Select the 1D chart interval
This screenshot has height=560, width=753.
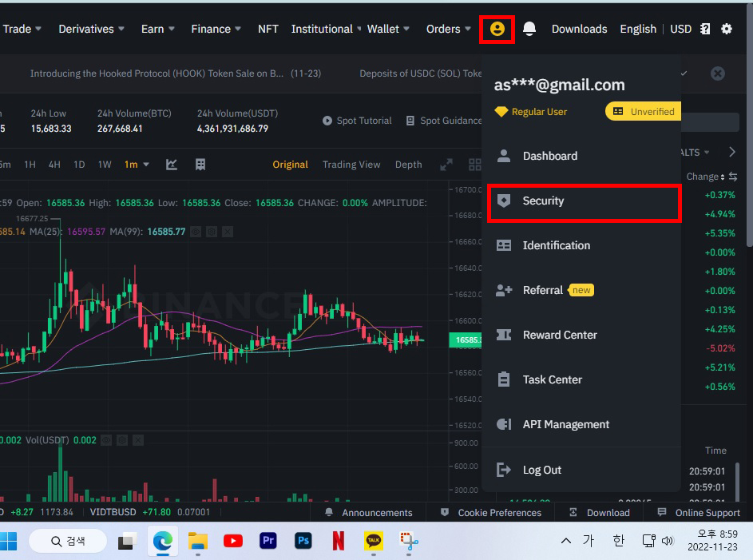click(x=79, y=165)
